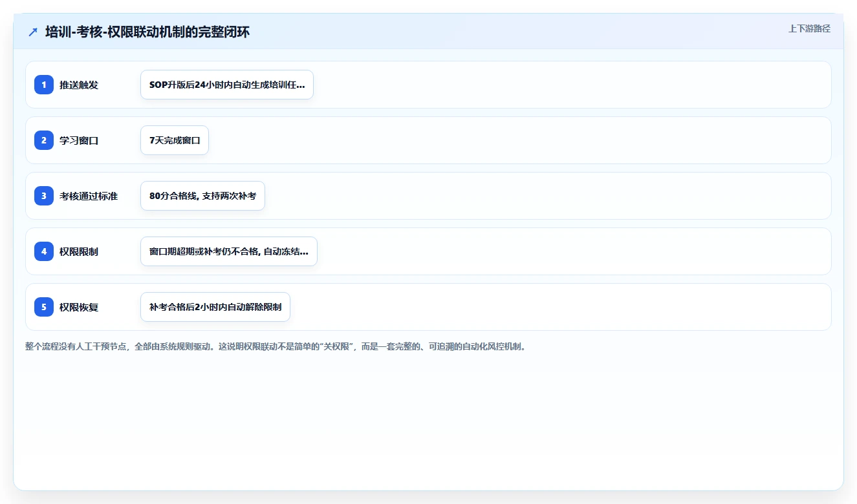Click the 补考合格后2小时内自动解除限制 chip

[x=215, y=307]
